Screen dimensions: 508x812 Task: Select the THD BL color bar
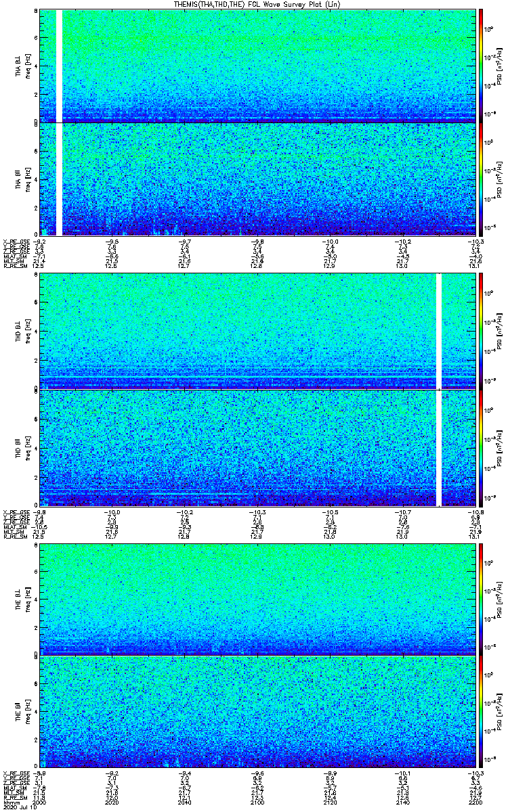click(x=481, y=331)
